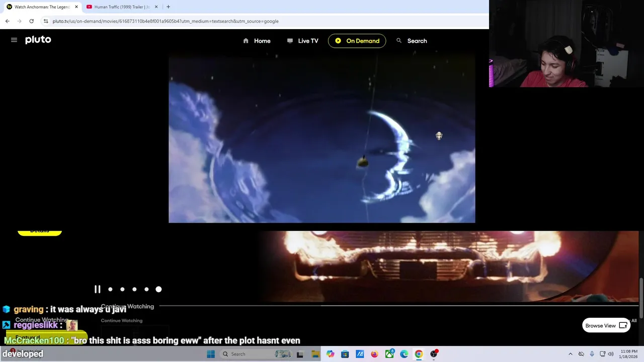
Task: Click the microphone tray icon
Action: coord(592,354)
